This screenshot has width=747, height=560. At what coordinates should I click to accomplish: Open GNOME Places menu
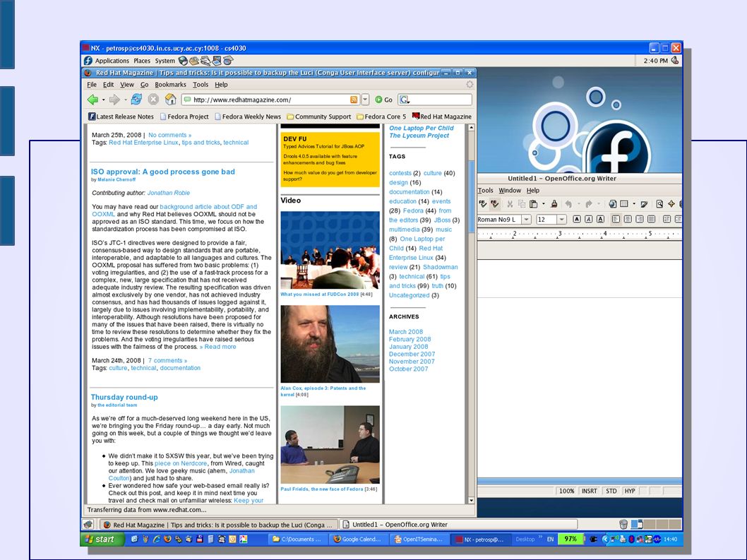pyautogui.click(x=141, y=61)
